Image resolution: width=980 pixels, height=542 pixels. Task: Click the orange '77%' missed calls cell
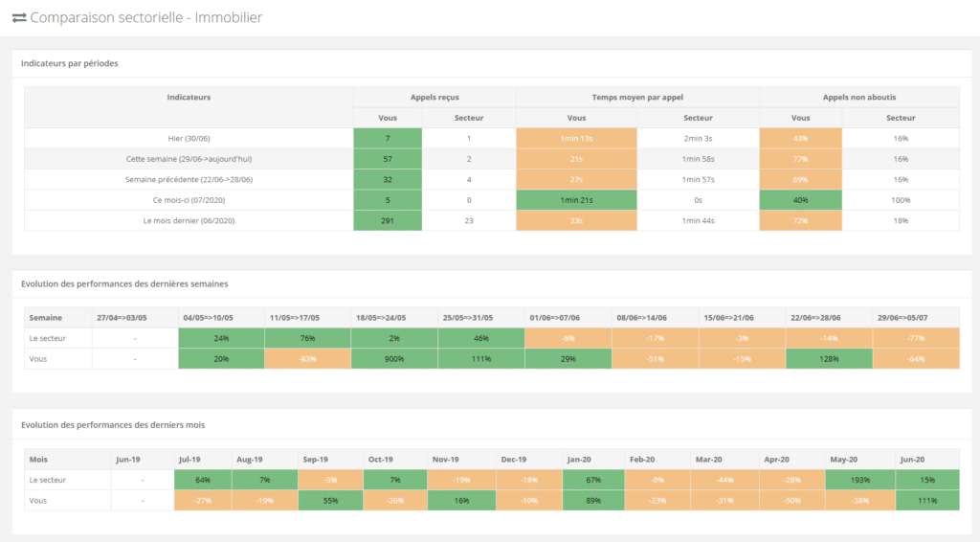(x=801, y=159)
